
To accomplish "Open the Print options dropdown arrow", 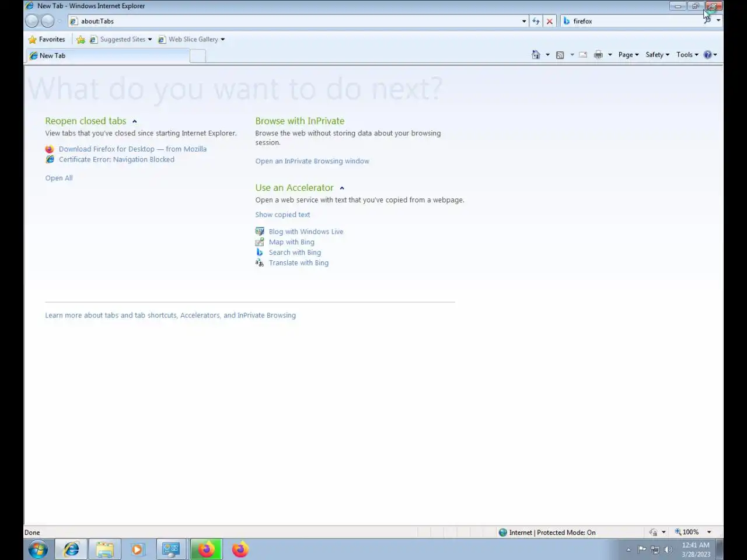I will click(x=610, y=55).
